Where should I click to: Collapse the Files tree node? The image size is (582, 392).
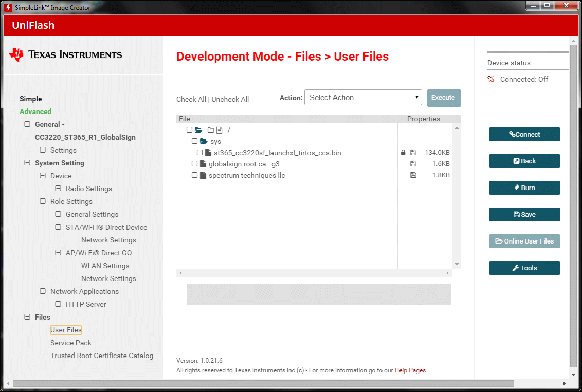(x=27, y=316)
